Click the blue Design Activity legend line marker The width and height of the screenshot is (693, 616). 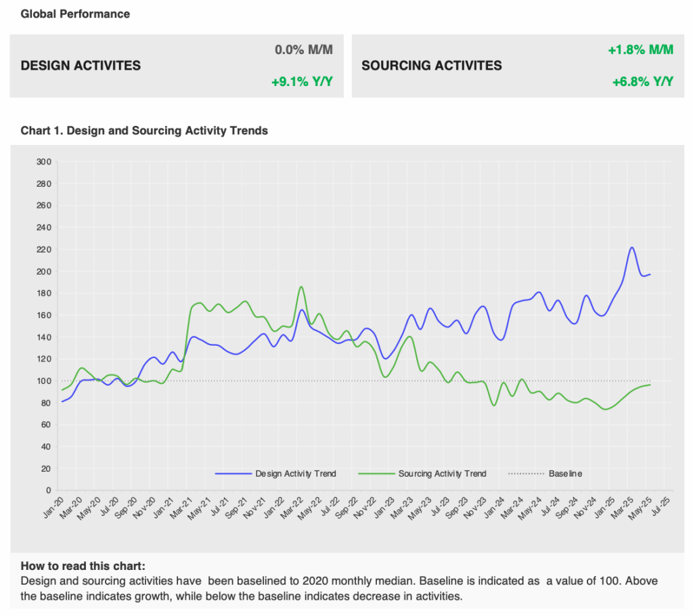232,474
